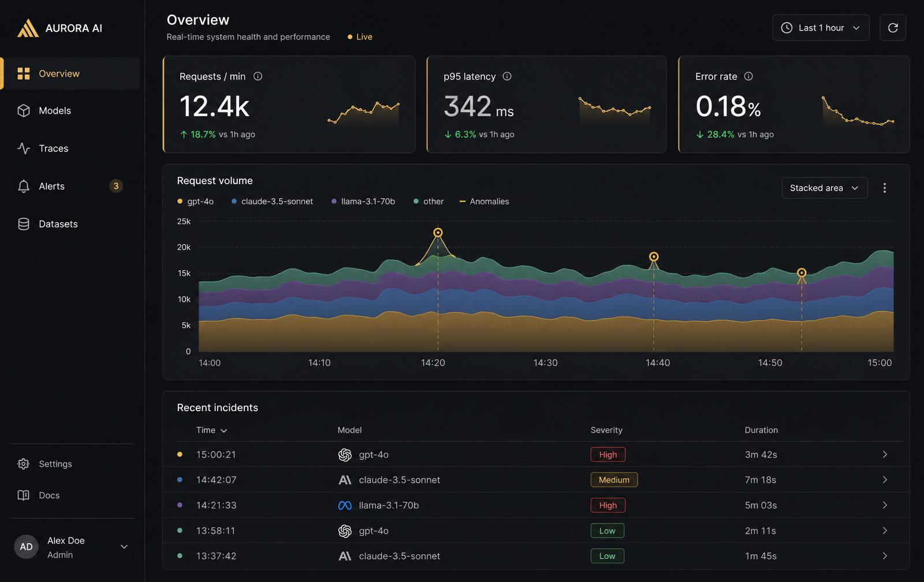Click the Severity column header
Screen dimensions: 924x582
(x=606, y=430)
